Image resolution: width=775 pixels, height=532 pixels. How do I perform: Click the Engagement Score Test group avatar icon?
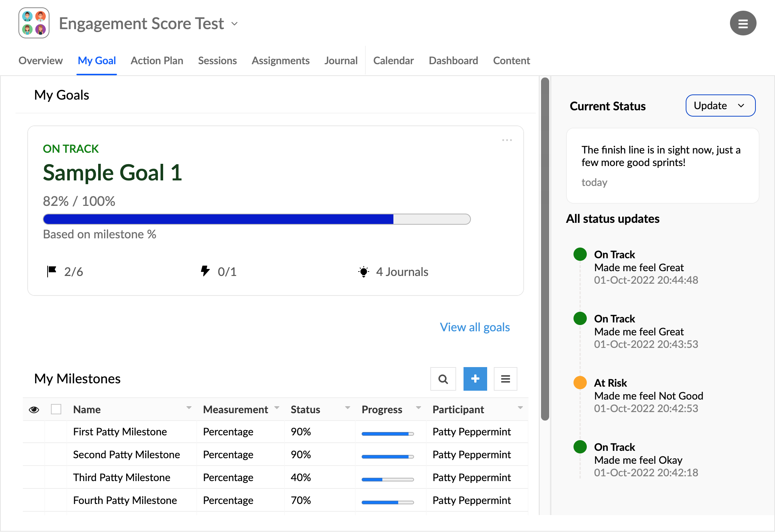click(34, 23)
